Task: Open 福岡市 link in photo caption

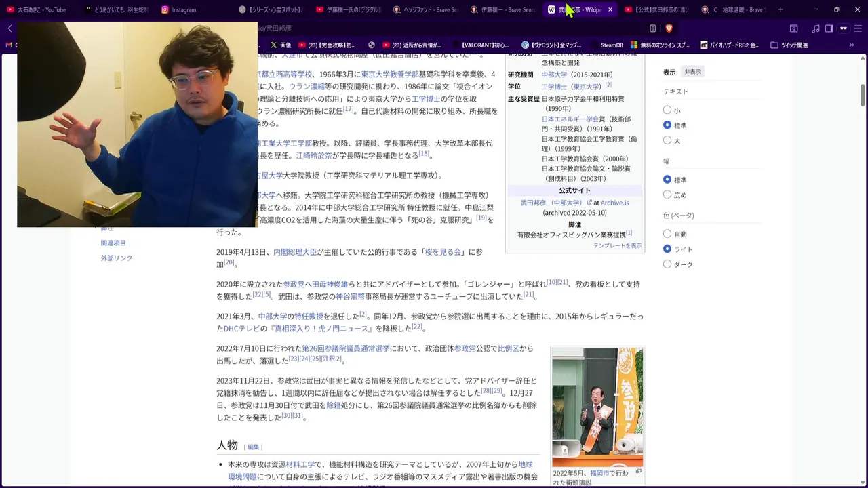Action: (599, 473)
